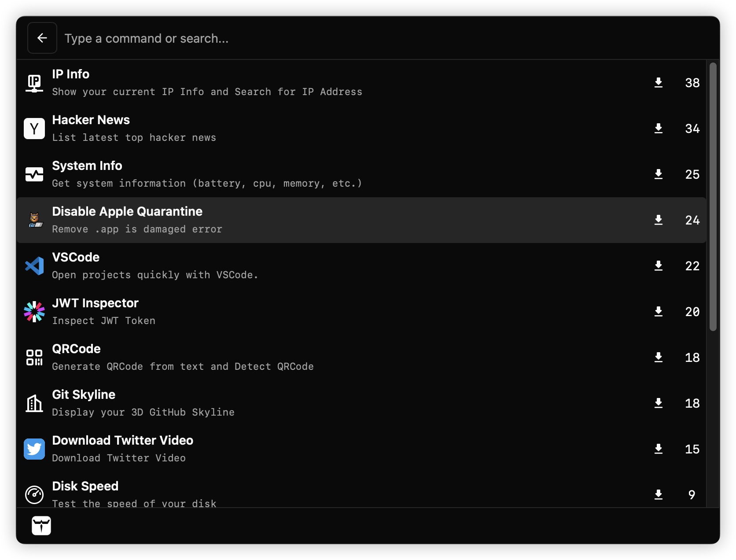This screenshot has width=736, height=560.
Task: Click the QRCode extension icon
Action: point(34,357)
